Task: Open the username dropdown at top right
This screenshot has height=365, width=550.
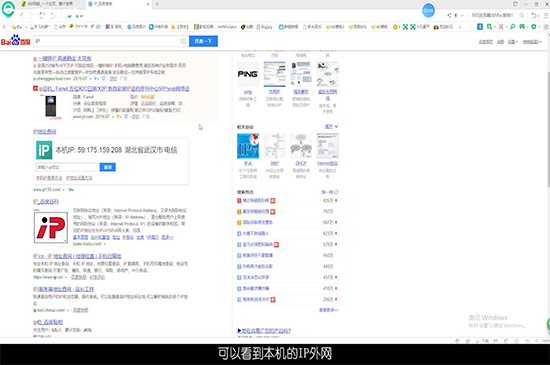Action: tap(532, 42)
